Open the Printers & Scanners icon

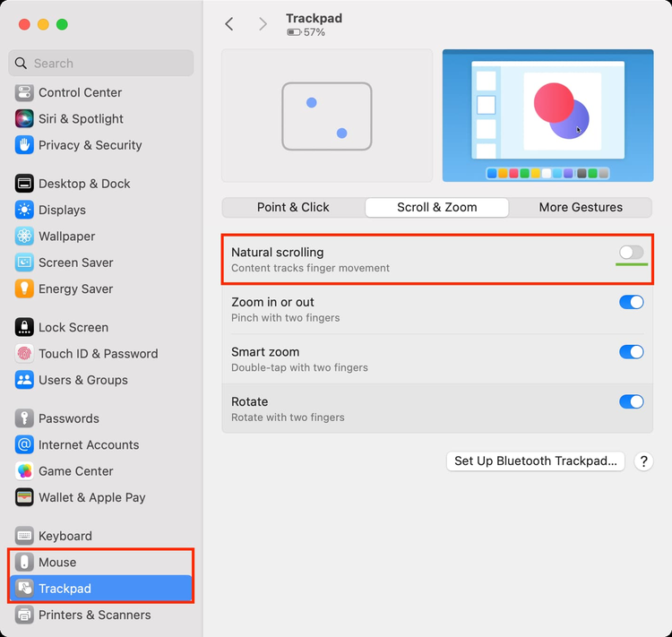pos(24,615)
